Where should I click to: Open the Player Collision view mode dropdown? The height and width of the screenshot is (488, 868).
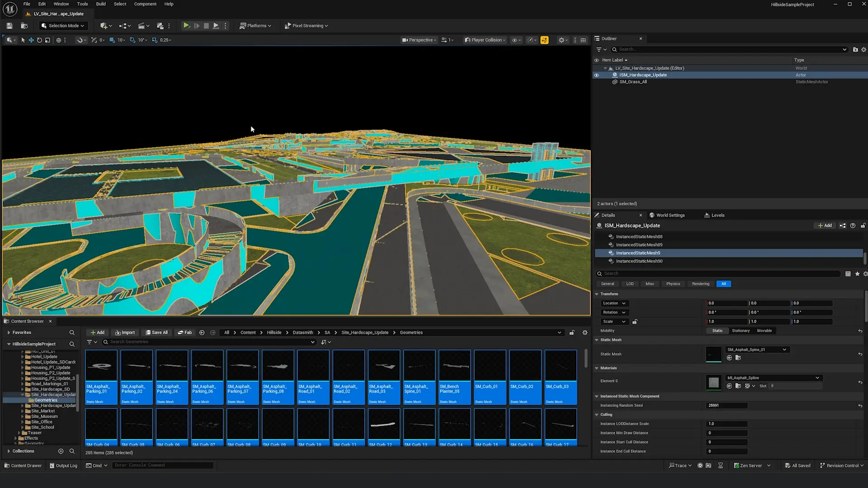coord(485,40)
